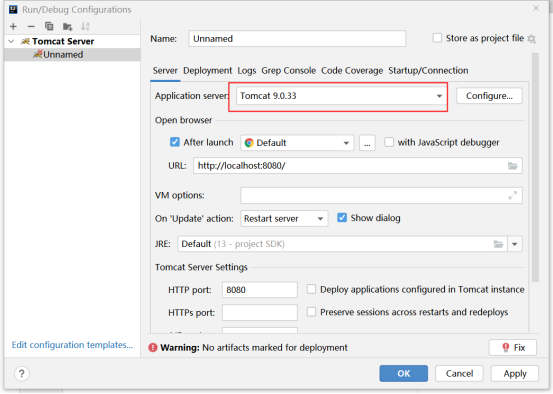The height and width of the screenshot is (394, 553).
Task: Open the JRE dropdown arrow
Action: click(515, 244)
